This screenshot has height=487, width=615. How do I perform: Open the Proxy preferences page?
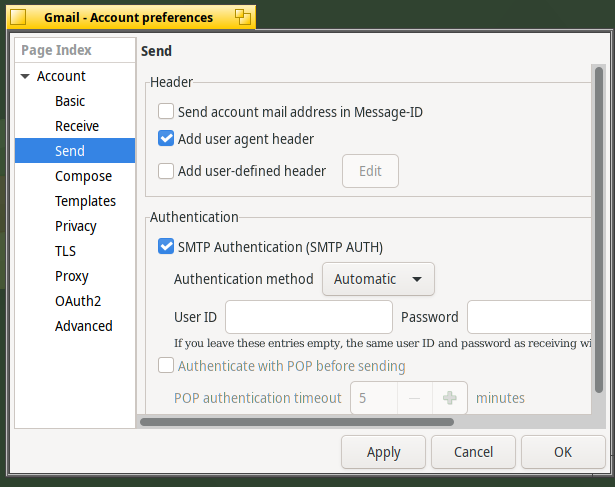72,276
